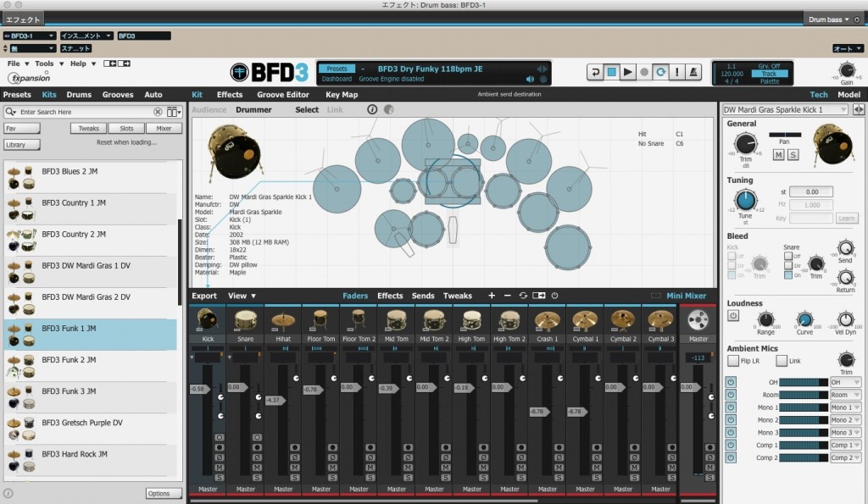Viewport: 868px width, 504px height.
Task: Enable the Flip LR checkbox
Action: coord(733,361)
